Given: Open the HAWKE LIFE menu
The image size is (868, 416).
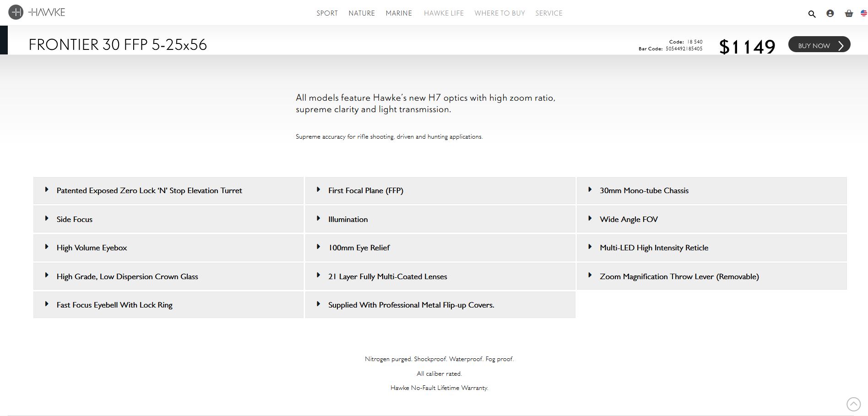Looking at the screenshot, I should (444, 13).
